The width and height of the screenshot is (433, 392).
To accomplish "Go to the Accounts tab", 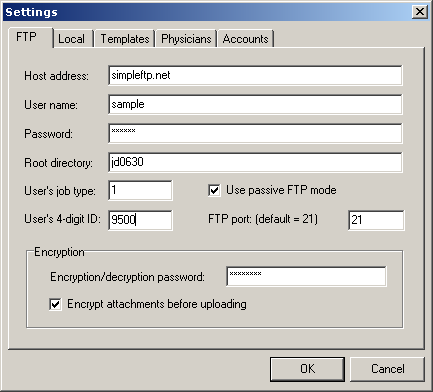I will tap(245, 39).
